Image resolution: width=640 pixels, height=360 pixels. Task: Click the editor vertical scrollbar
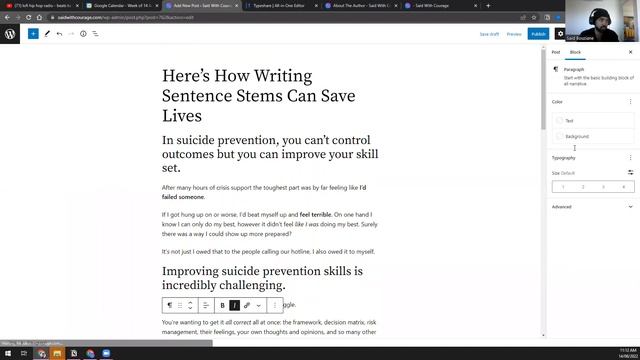click(x=543, y=89)
